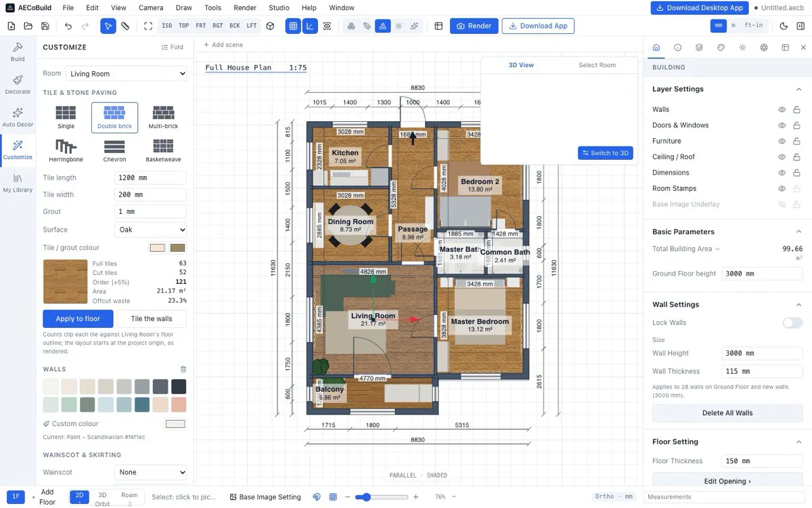
Task: Toggle visibility of the Walls layer
Action: coord(782,110)
